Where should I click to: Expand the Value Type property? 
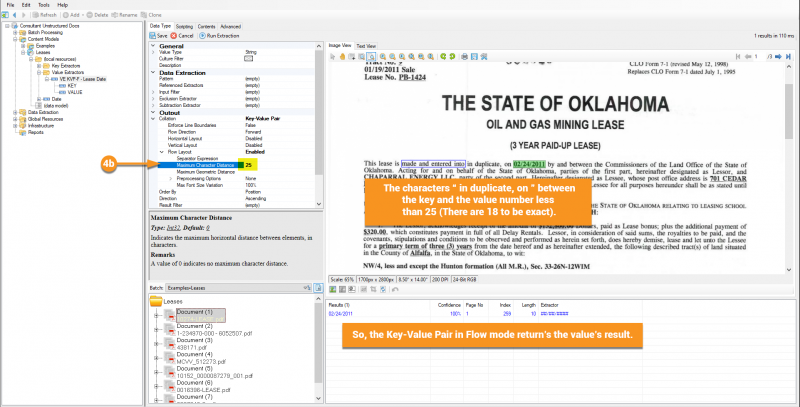[153, 52]
